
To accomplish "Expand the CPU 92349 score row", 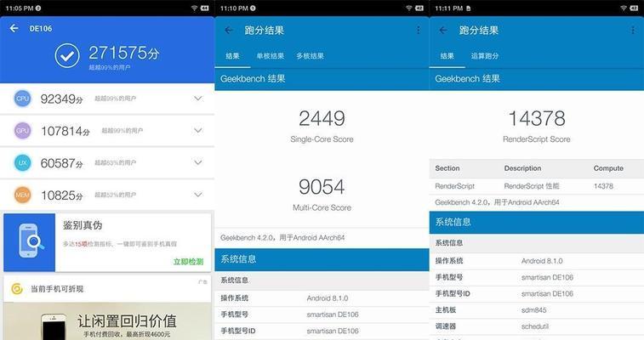I will [198, 99].
